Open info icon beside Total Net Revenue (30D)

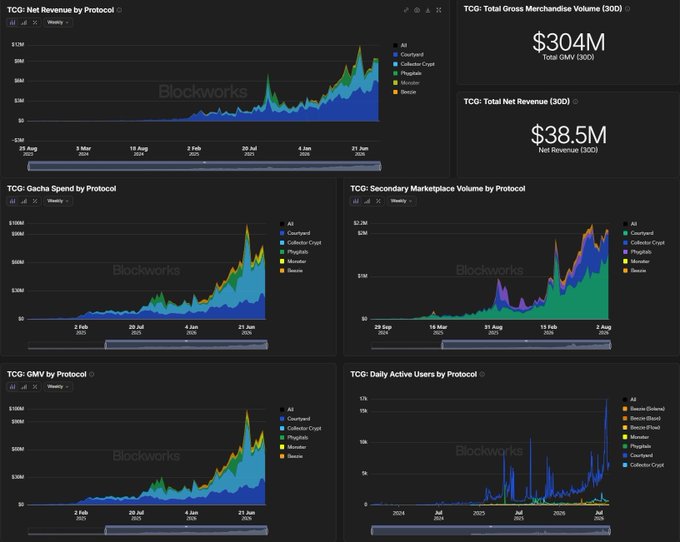[575, 101]
